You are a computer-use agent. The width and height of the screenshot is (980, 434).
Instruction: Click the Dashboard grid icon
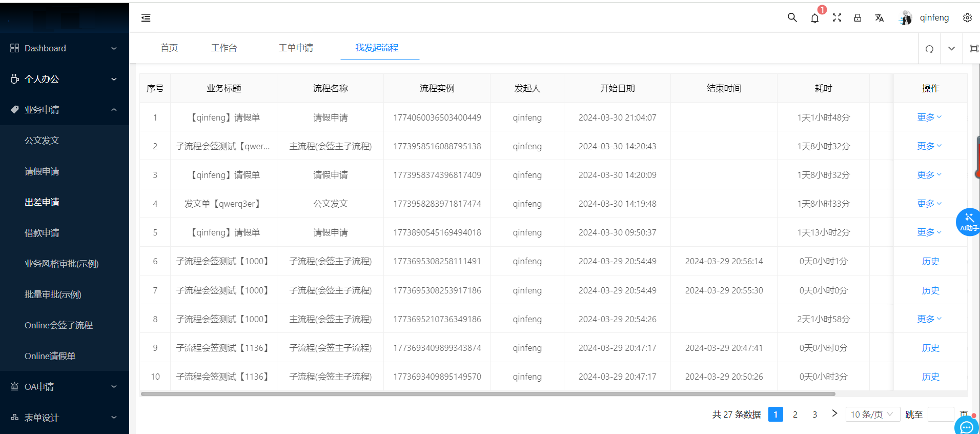pyautogui.click(x=14, y=48)
